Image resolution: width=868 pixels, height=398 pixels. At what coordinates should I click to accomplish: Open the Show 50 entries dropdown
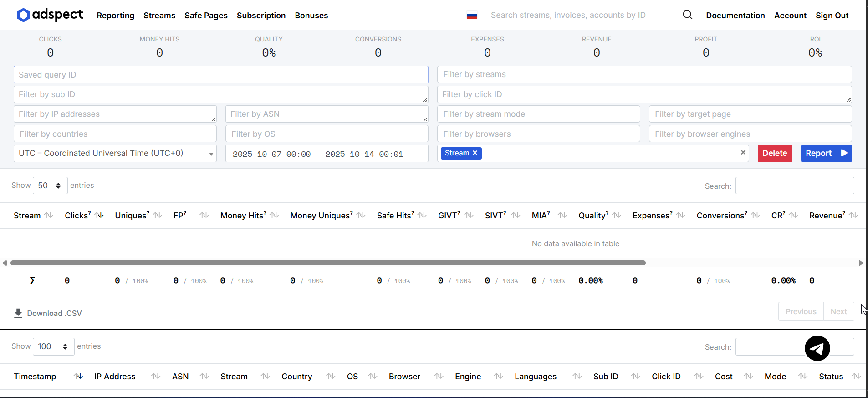point(50,186)
